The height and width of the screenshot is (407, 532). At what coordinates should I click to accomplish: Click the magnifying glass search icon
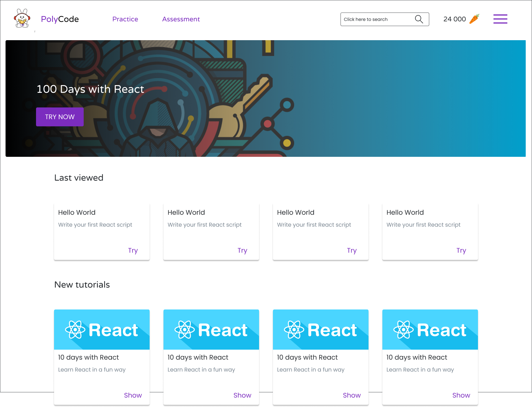pos(419,19)
